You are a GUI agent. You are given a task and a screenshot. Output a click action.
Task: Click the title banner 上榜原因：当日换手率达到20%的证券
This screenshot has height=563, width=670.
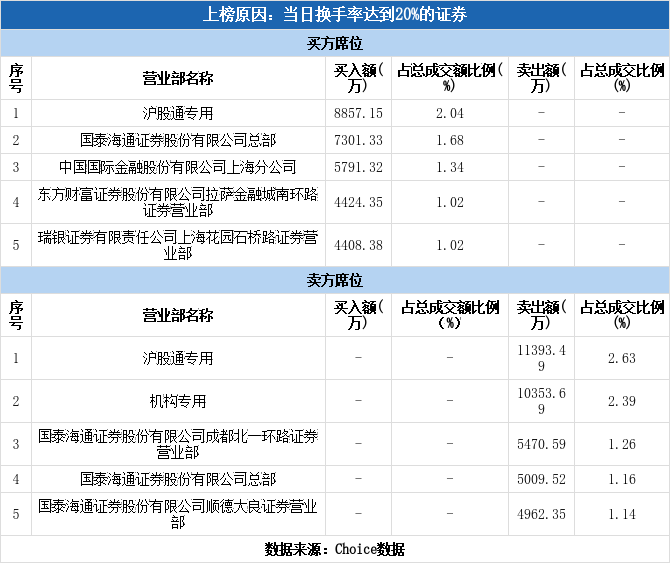(x=335, y=15)
